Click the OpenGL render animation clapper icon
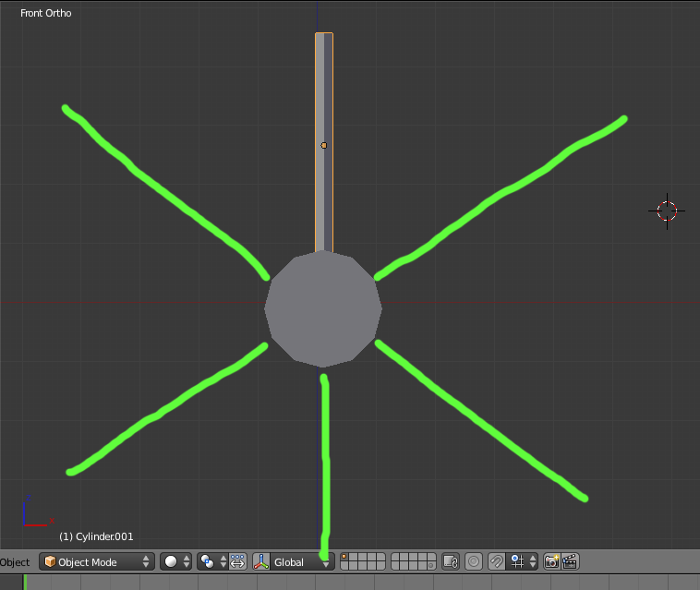The width and height of the screenshot is (700, 590). coord(570,561)
